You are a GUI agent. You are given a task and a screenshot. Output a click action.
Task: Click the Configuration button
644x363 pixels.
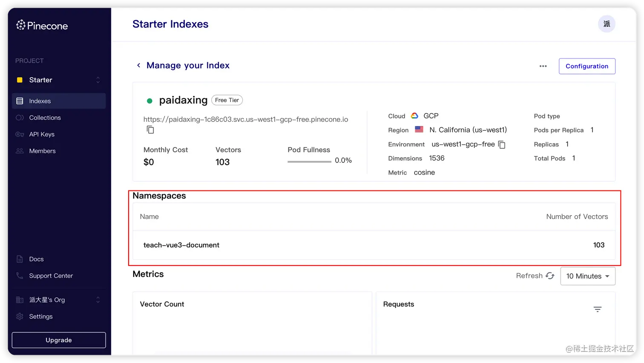point(587,66)
